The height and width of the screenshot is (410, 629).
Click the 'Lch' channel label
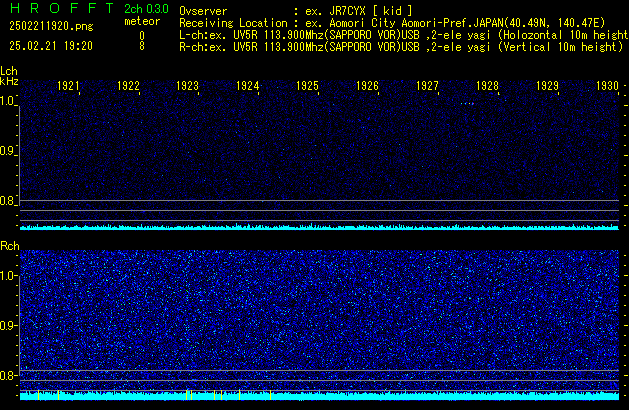click(x=9, y=71)
